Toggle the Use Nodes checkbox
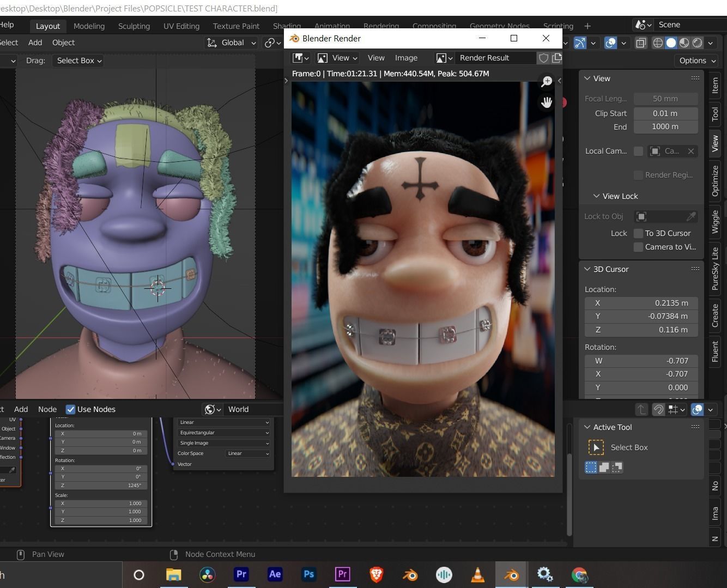 point(70,409)
